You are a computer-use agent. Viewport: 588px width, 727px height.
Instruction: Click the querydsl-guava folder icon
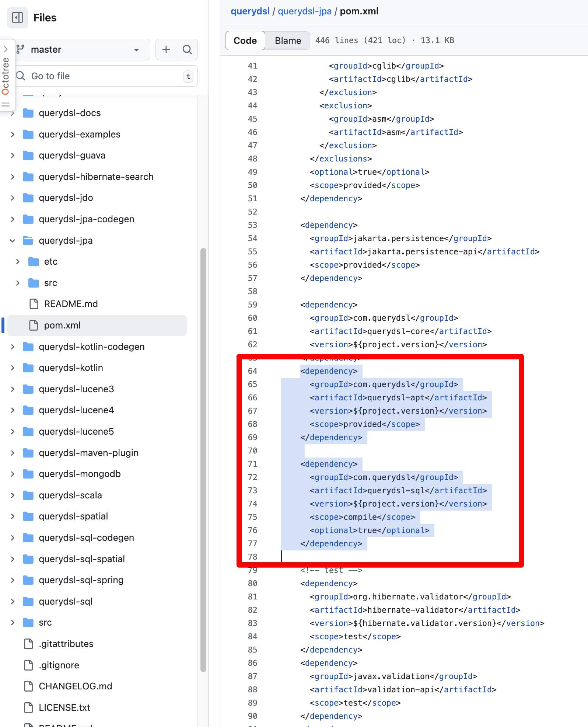pos(28,156)
